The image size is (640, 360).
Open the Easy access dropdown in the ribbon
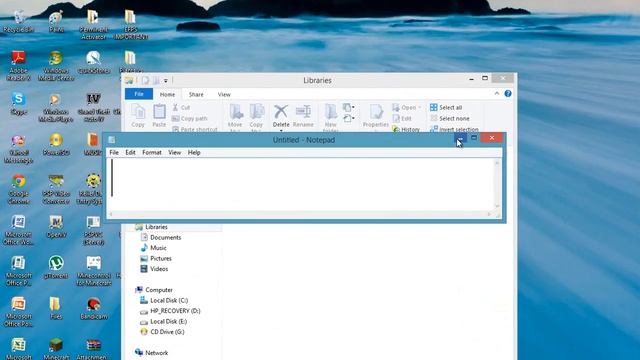[349, 118]
